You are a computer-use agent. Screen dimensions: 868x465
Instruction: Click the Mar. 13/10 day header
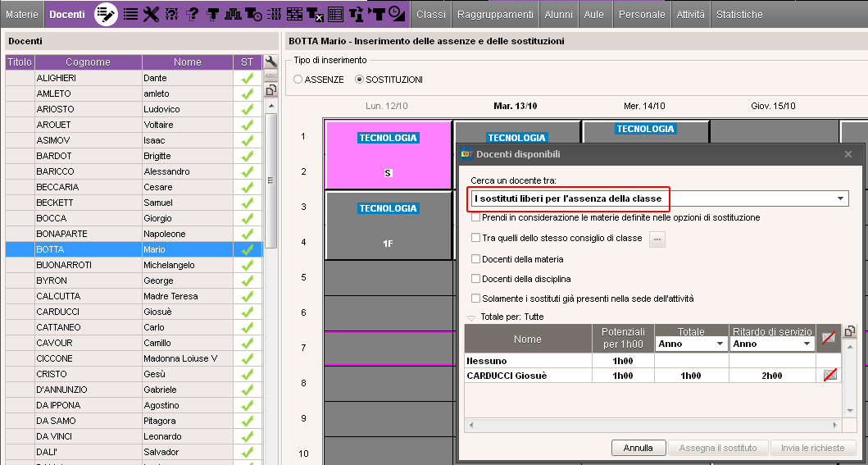pyautogui.click(x=516, y=106)
